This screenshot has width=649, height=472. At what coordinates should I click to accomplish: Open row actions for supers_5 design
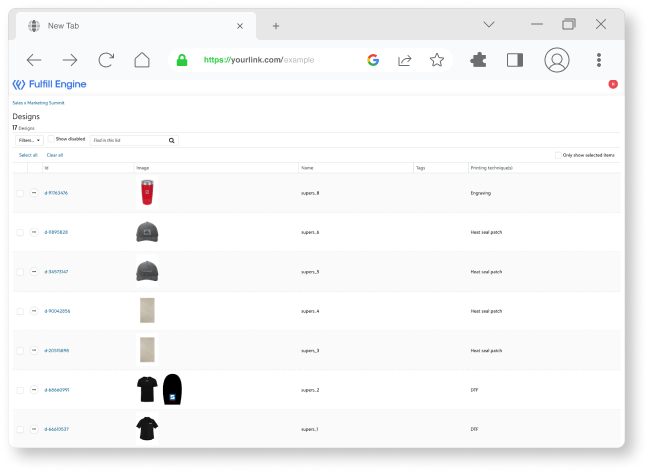[x=34, y=272]
